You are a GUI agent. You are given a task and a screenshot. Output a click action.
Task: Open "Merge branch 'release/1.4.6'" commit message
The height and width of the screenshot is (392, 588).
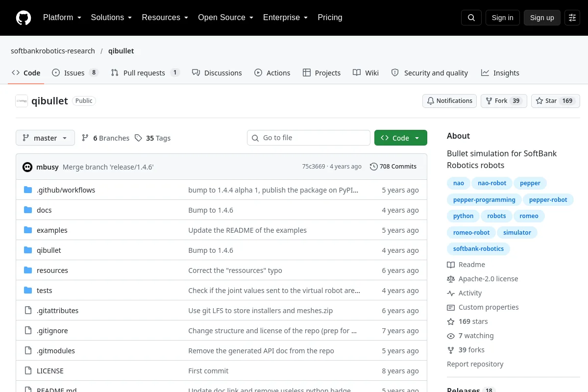108,167
